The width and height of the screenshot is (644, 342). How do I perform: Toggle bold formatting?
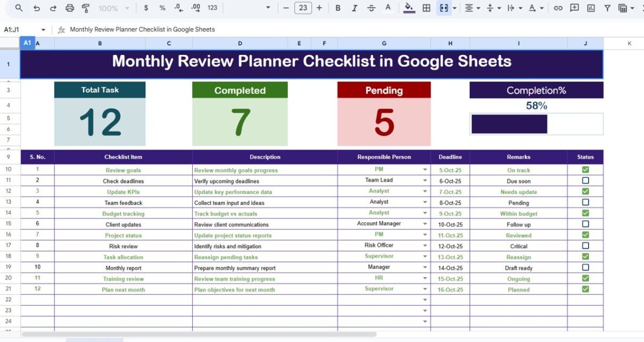click(337, 8)
